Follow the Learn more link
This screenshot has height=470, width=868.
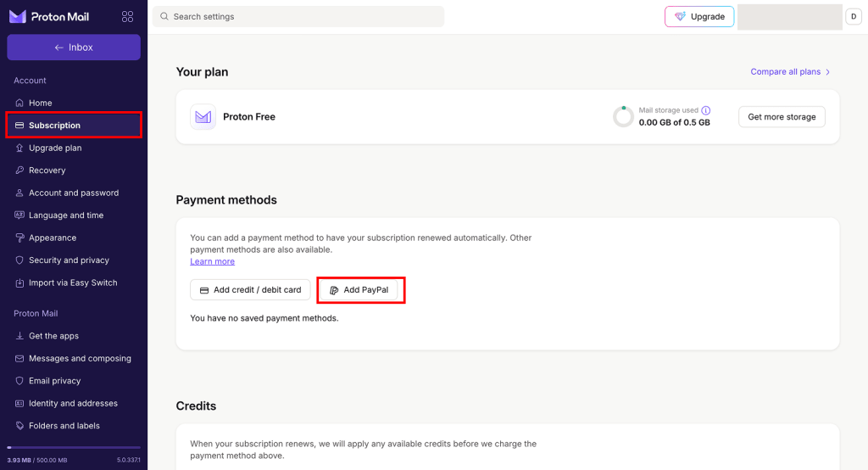click(x=212, y=261)
